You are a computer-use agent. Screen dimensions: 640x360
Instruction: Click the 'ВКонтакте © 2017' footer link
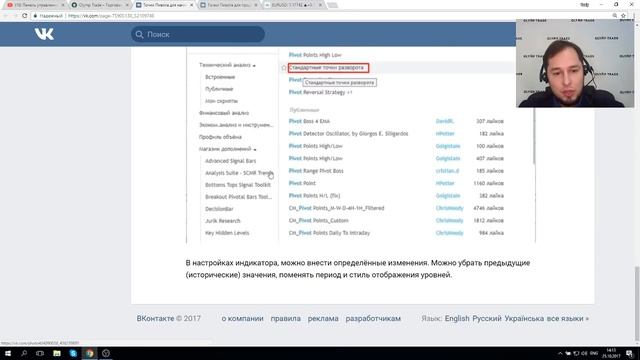(169, 318)
